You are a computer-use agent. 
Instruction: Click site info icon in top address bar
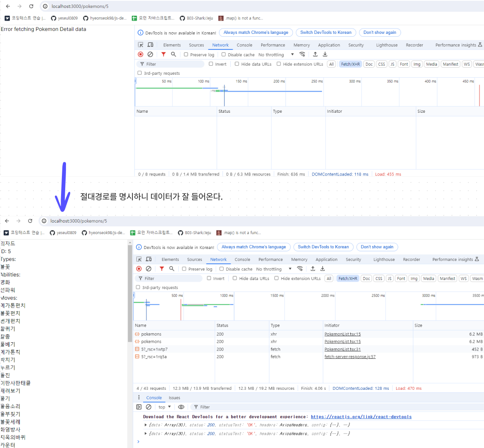45,6
